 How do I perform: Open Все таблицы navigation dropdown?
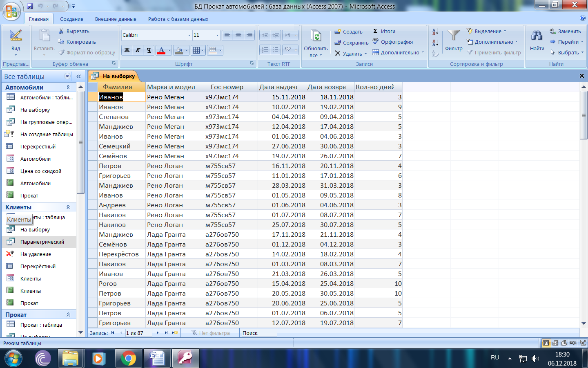click(x=67, y=76)
